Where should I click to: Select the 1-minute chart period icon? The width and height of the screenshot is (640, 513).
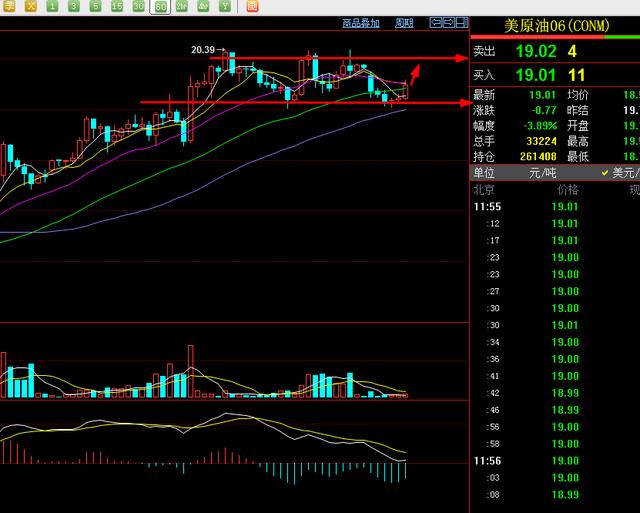tap(52, 6)
